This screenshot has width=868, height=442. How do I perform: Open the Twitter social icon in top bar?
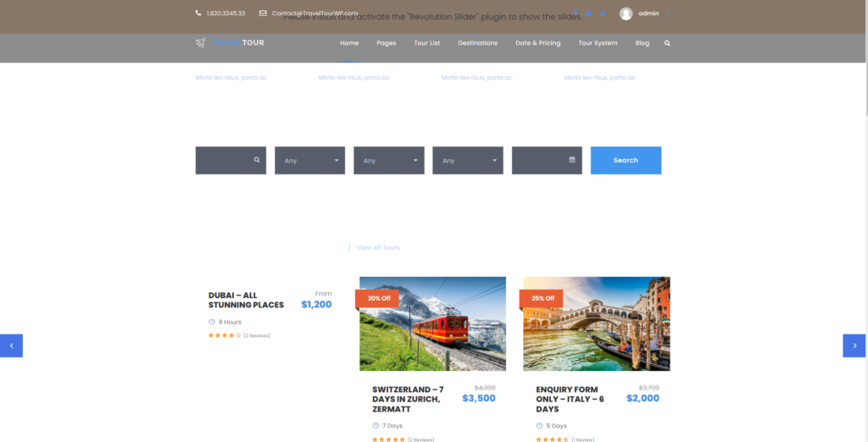603,14
